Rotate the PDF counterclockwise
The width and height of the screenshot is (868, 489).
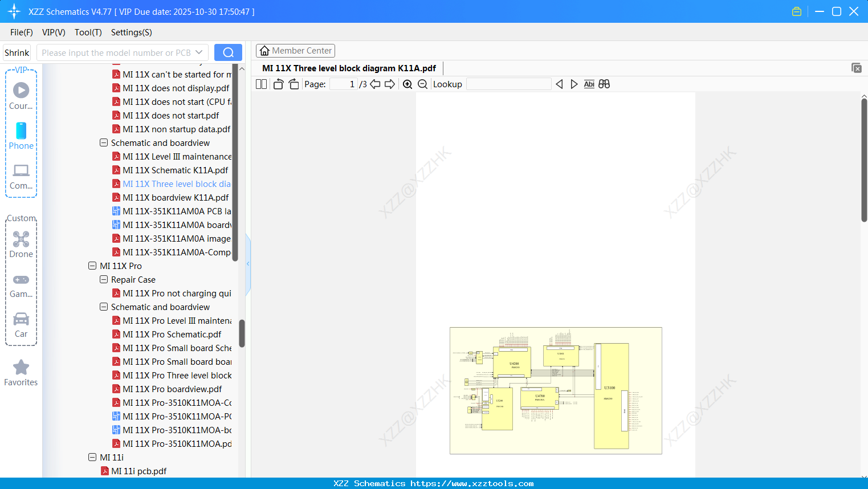[278, 84]
